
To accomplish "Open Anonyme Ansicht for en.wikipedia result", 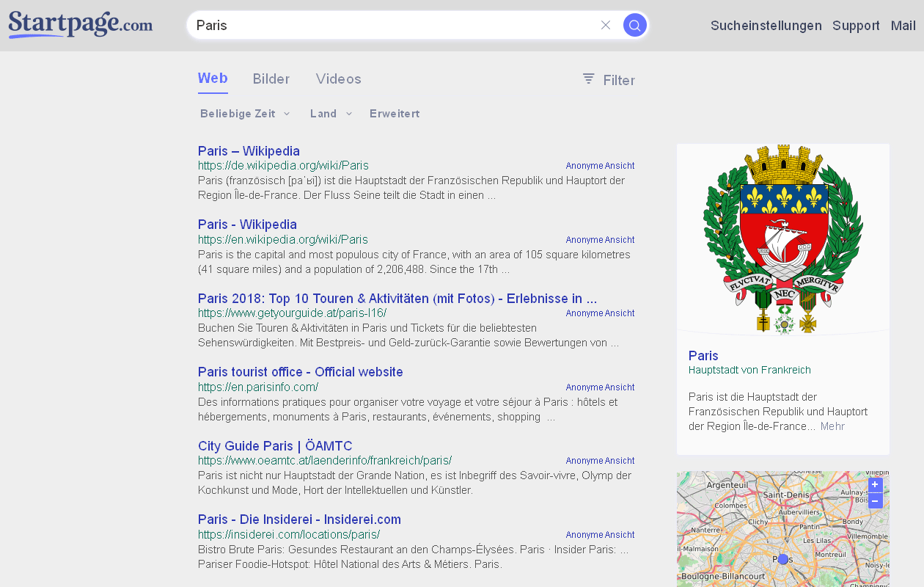I will (x=600, y=240).
